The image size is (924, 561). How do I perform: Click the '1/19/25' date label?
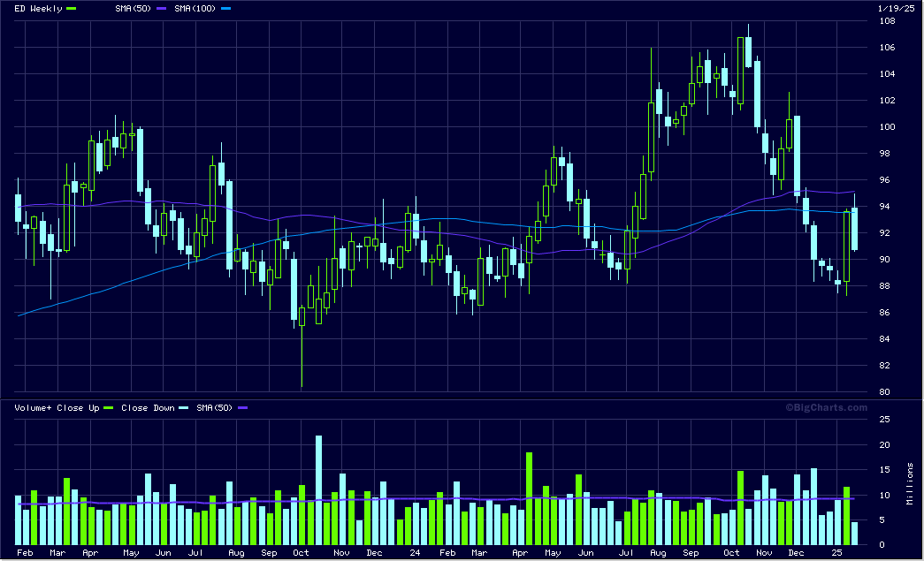click(895, 8)
